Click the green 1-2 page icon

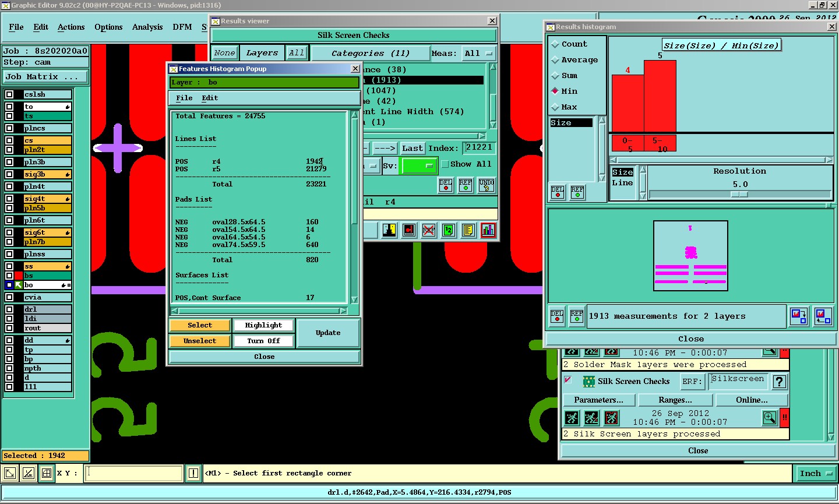pos(448,230)
